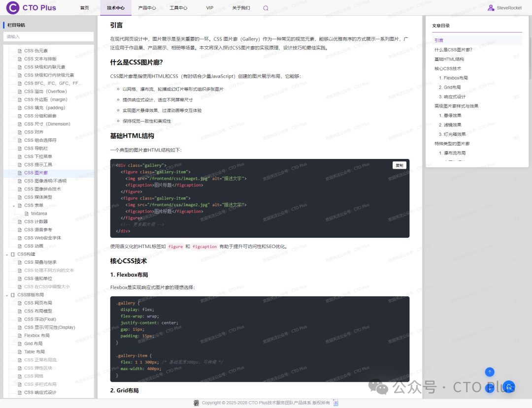Click the document icon beside CSS 伪元素

20,51
